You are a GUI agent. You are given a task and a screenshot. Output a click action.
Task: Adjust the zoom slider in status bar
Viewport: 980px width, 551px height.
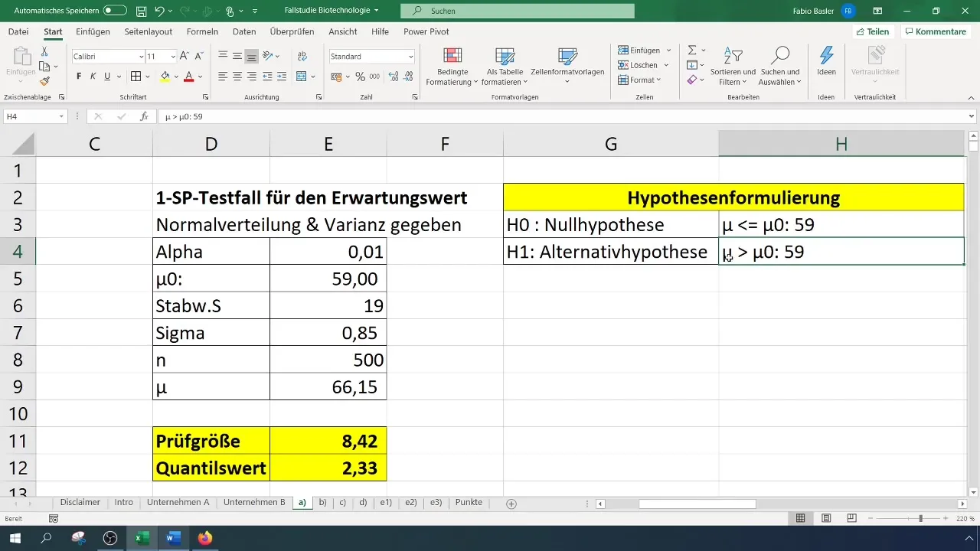(920, 518)
